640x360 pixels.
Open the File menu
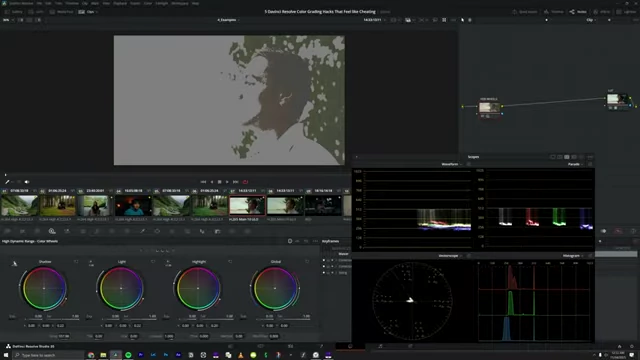pos(39,3)
